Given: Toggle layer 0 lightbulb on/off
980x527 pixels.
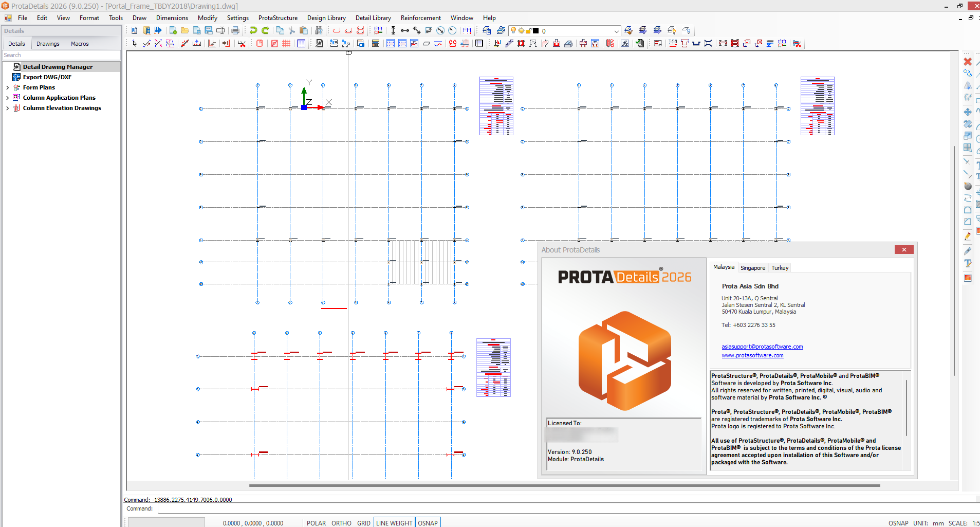Looking at the screenshot, I should click(513, 30).
